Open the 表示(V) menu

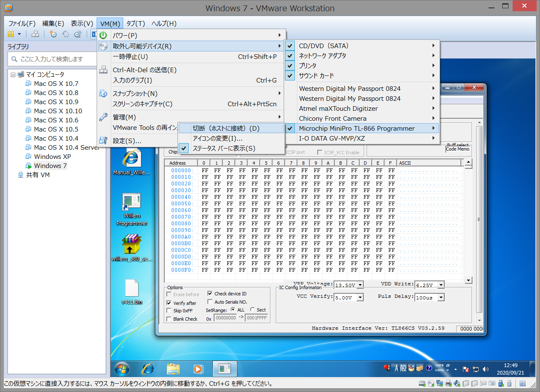pos(82,23)
